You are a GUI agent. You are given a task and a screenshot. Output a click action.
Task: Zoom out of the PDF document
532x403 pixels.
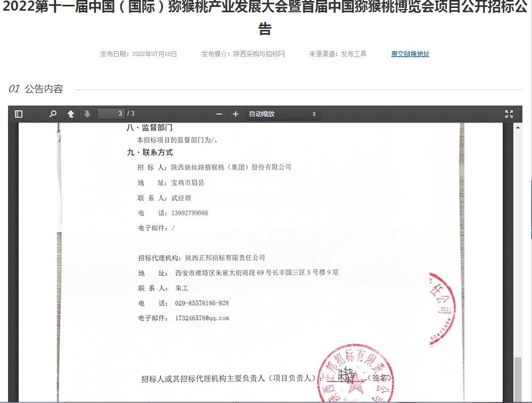[219, 114]
